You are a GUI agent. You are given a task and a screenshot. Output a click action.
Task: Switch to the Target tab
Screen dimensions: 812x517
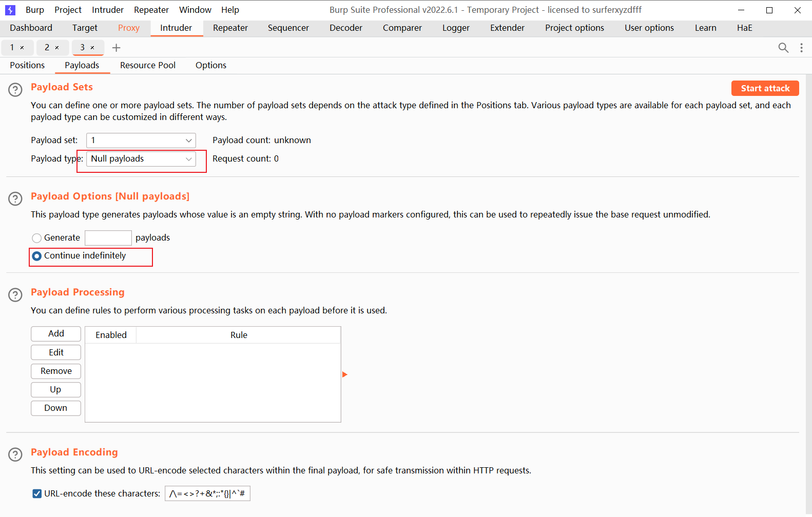coord(85,28)
